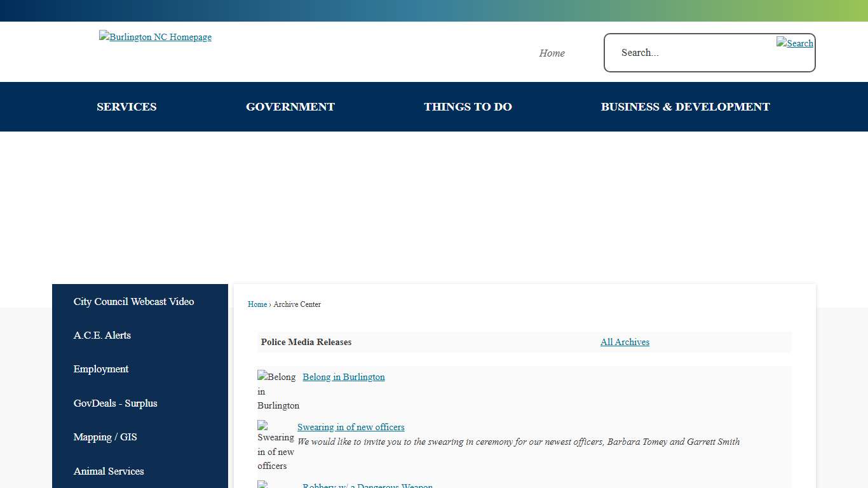Open Swearing in of new officers article
The width and height of the screenshot is (868, 488).
click(351, 427)
